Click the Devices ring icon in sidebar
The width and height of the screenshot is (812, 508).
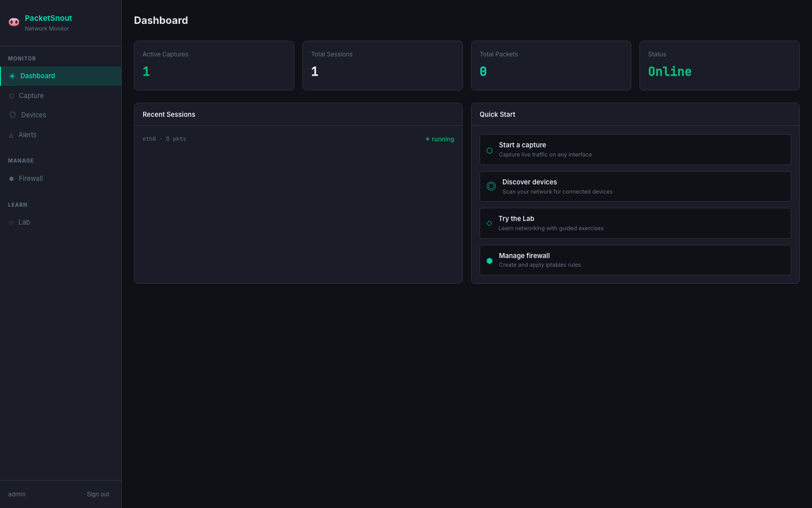tap(13, 115)
